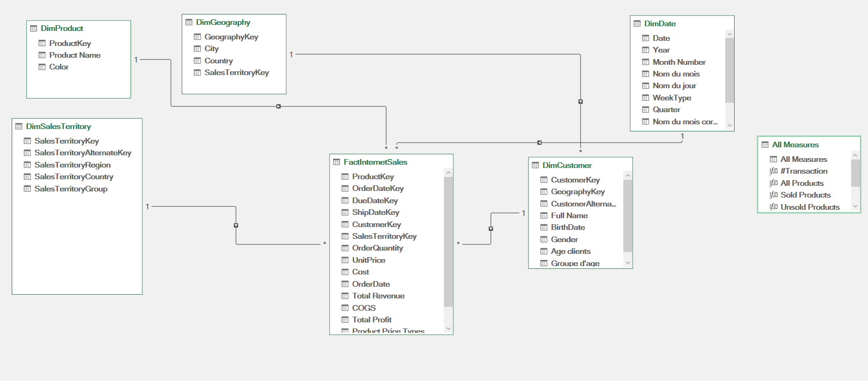Select the Country field in DimGeography
Screen dimensions: 868x381
point(218,61)
